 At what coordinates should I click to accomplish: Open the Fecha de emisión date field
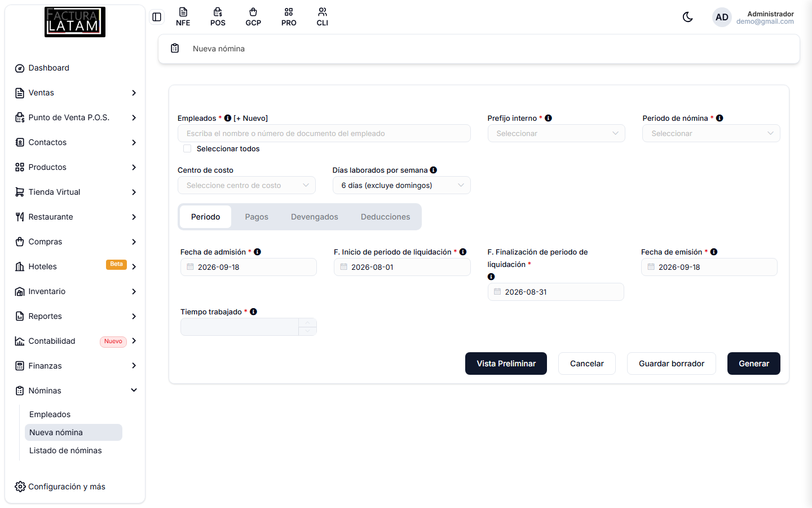pos(709,267)
